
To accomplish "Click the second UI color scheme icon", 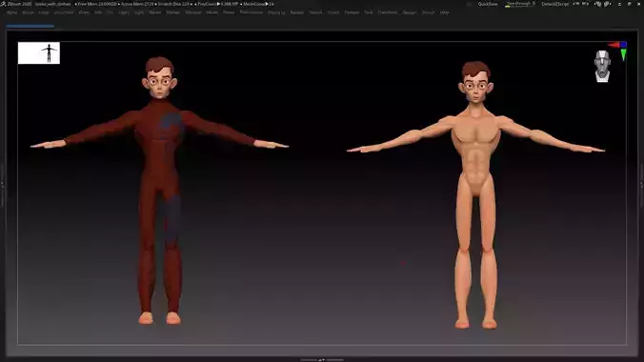I will click(607, 4).
